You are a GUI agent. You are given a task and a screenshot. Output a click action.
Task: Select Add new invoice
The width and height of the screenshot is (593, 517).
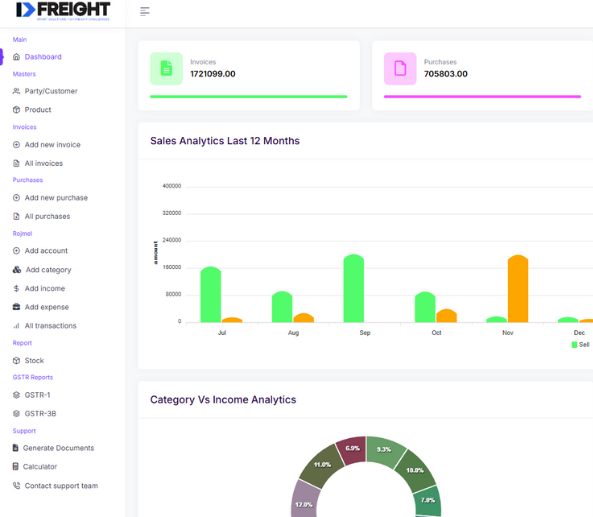(53, 144)
